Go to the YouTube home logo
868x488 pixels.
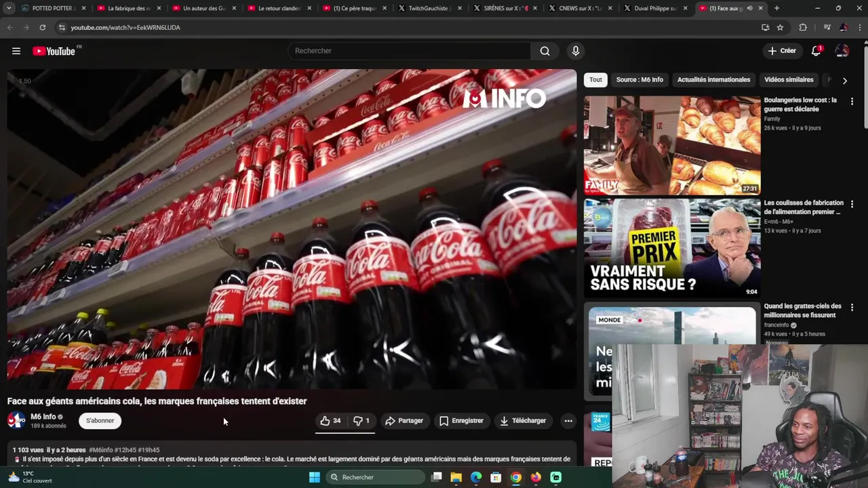(54, 51)
